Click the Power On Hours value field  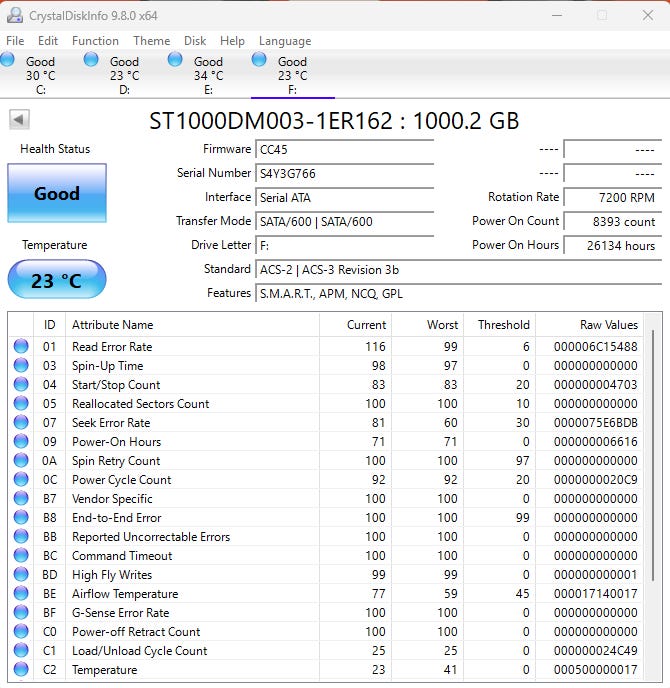[613, 245]
